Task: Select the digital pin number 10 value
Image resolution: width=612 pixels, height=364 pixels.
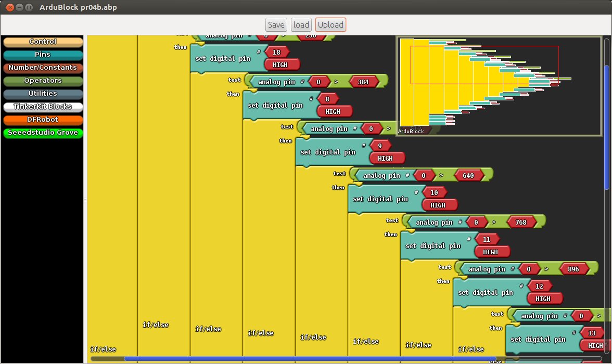Action: coord(435,193)
